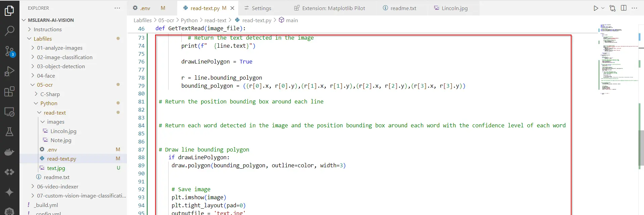
Task: Open Note.jpg in the file tree
Action: click(61, 140)
